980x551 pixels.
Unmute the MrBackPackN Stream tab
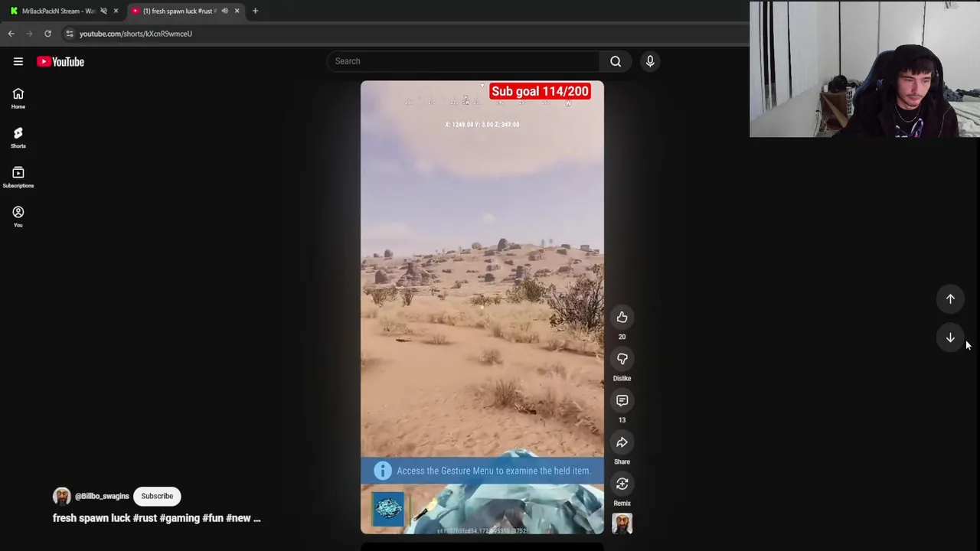(x=103, y=11)
